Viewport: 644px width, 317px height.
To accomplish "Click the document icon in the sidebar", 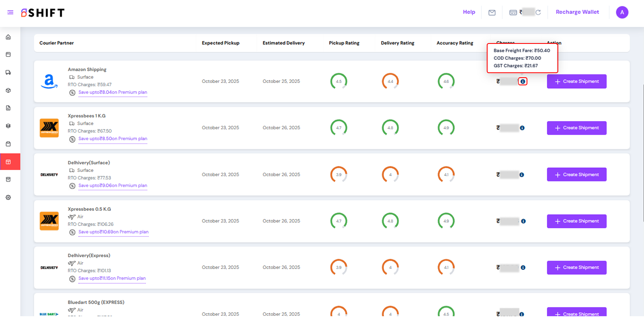I will [x=8, y=108].
